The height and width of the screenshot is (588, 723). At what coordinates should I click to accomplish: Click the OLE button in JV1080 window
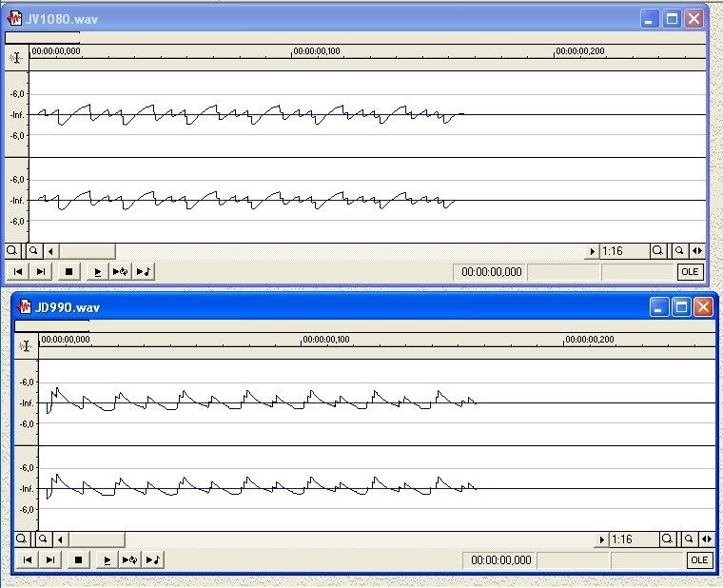(x=690, y=271)
